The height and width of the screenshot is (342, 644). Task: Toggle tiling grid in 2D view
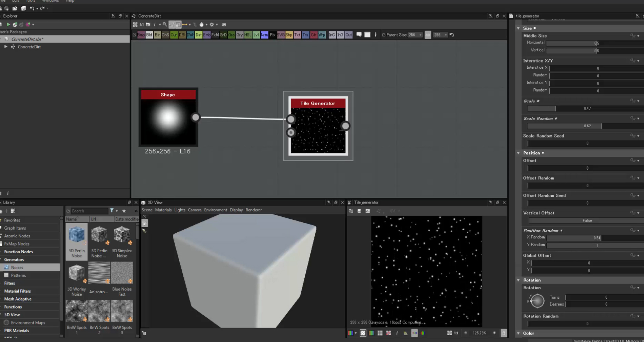pyautogui.click(x=380, y=333)
